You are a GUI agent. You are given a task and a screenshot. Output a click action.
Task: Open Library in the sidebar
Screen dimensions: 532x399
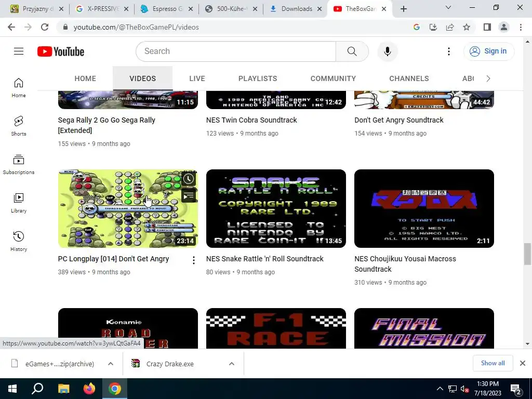click(19, 203)
